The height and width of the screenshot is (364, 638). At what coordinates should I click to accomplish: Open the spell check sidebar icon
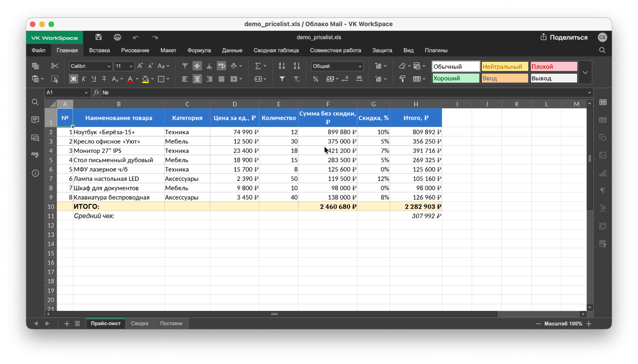35,155
